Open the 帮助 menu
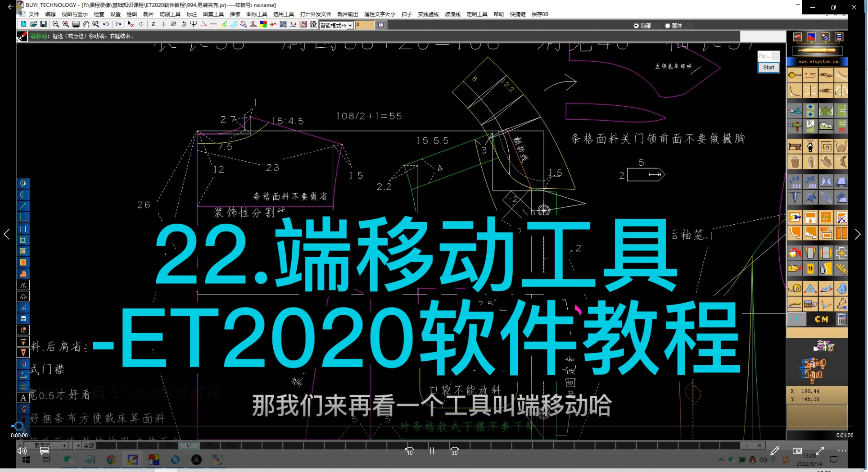This screenshot has height=472, width=868. point(498,14)
